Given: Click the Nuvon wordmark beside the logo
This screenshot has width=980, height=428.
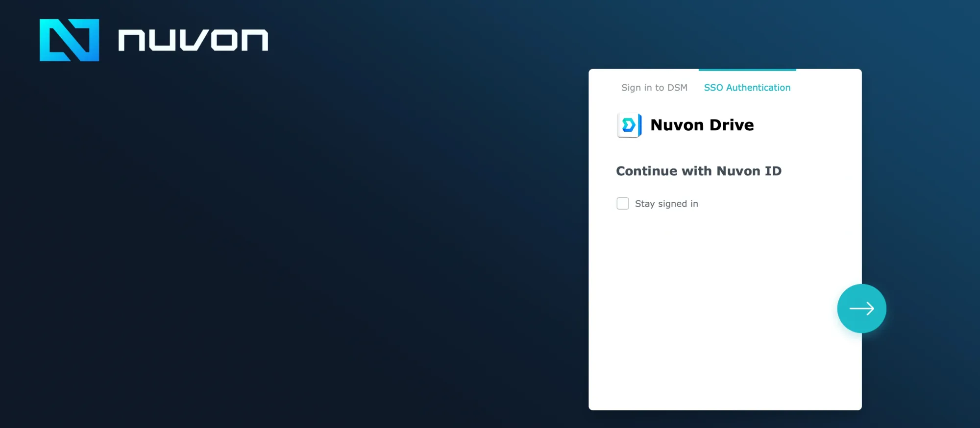Looking at the screenshot, I should (193, 40).
